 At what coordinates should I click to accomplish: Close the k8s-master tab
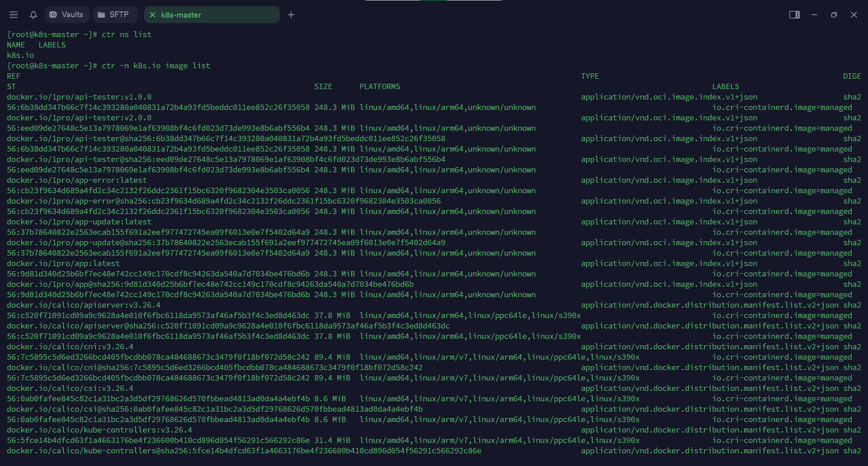point(152,15)
